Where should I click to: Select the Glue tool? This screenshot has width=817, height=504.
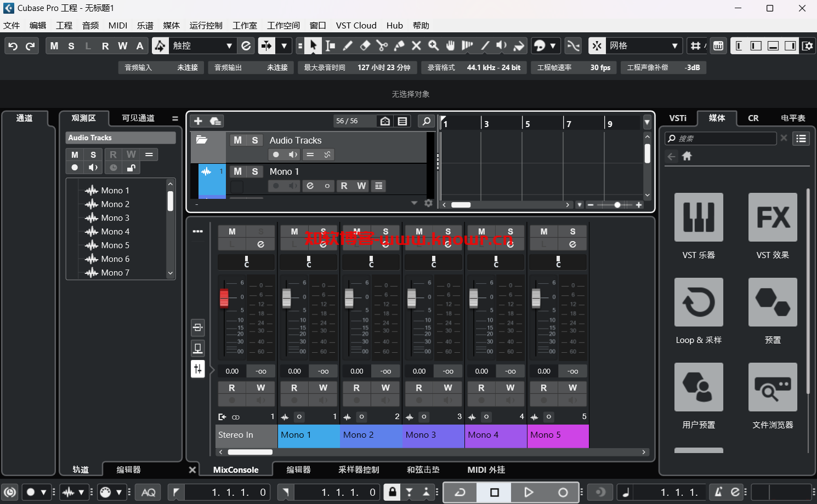399,46
